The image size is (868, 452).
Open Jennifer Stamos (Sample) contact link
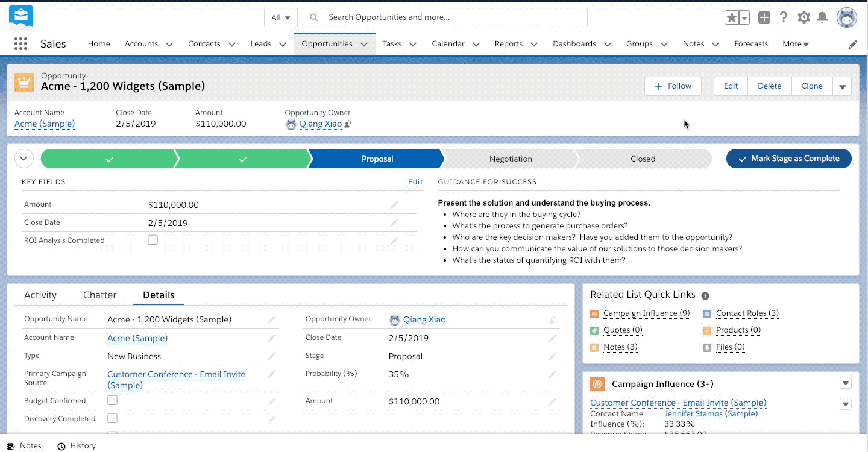coord(711,414)
